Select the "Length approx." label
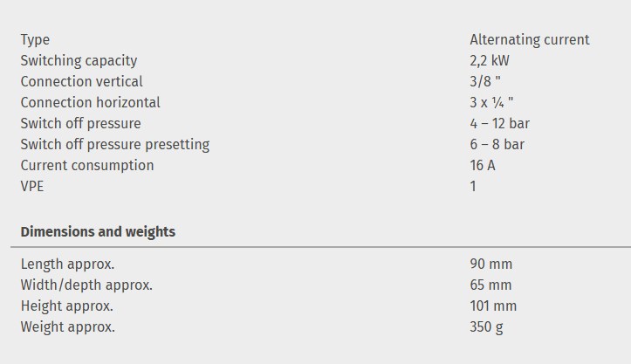The height and width of the screenshot is (364, 631). [x=67, y=264]
